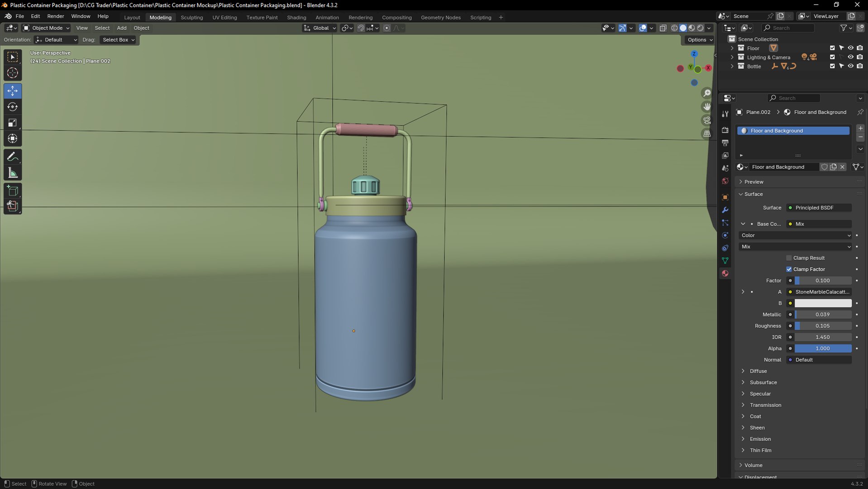
Task: Click the Pan view hand icon
Action: coord(706,107)
